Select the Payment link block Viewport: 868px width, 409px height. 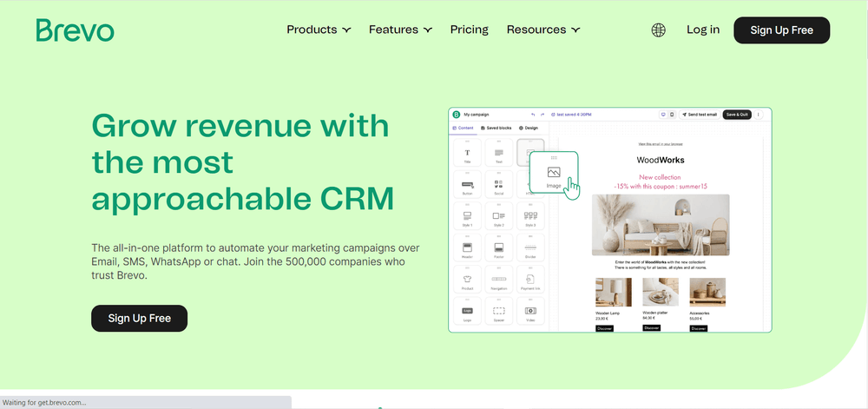pos(530,280)
